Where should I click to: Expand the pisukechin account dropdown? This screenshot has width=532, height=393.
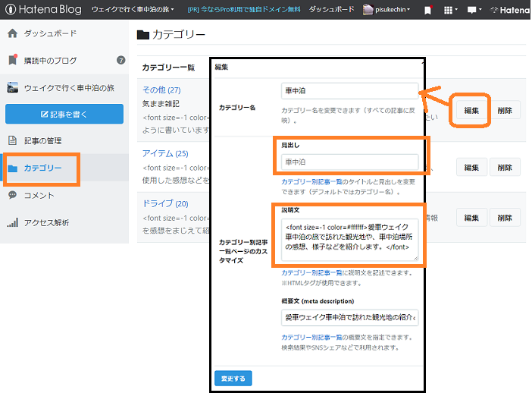pos(393,10)
